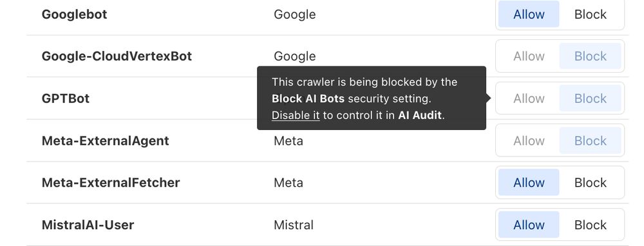Select the Meta-ExternalFetcher crawler name

tap(111, 182)
